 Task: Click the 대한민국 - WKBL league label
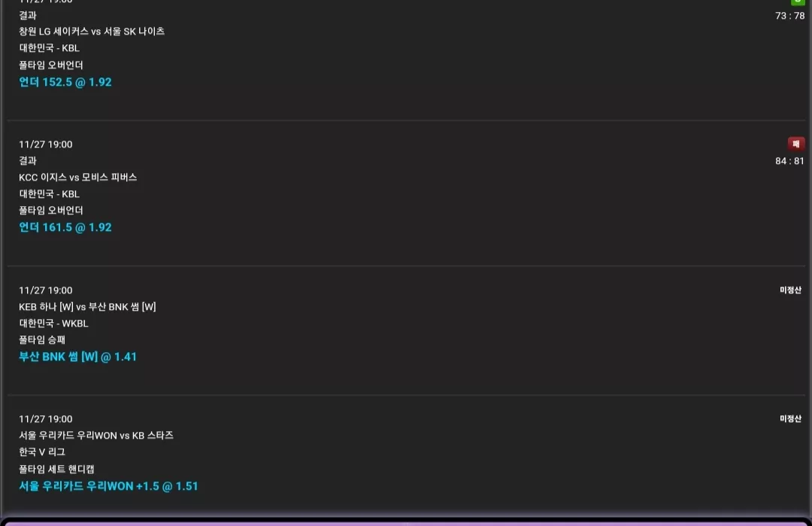[53, 324]
